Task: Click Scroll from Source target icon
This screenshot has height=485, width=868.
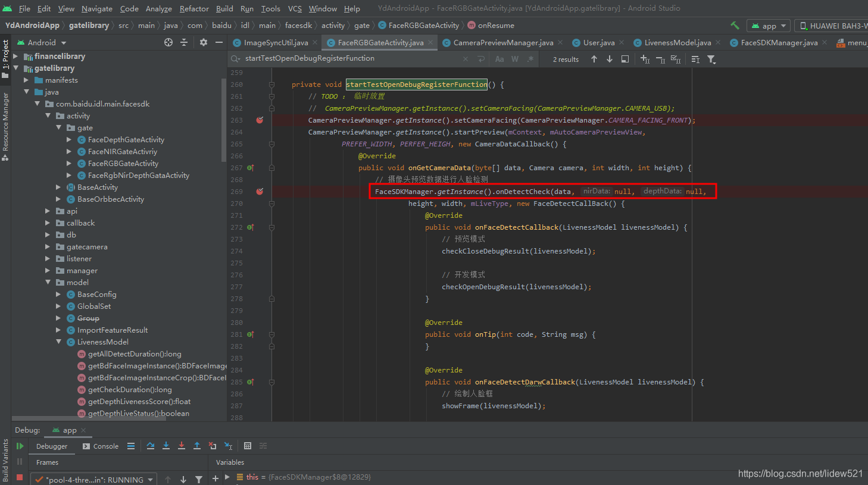Action: tap(168, 42)
